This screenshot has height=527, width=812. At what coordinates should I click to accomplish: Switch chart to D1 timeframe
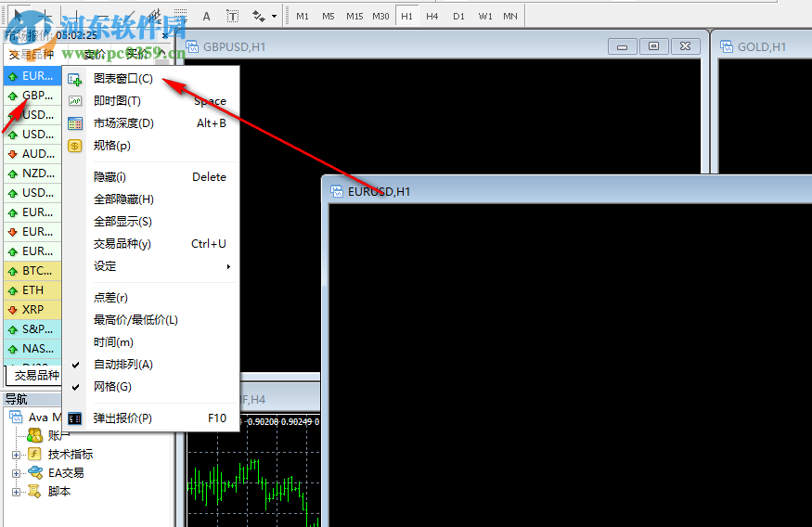tap(458, 16)
